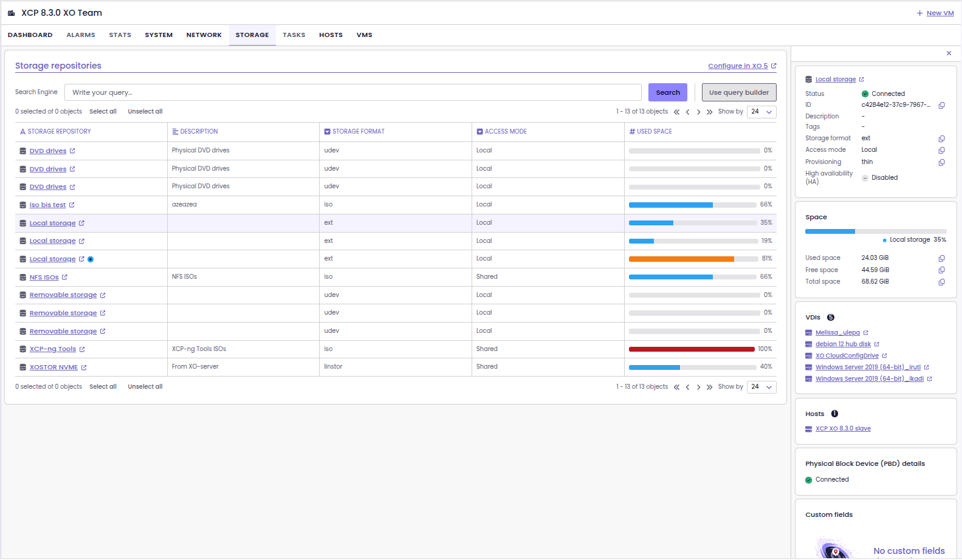Click the Select all option above table
The width and height of the screenshot is (962, 560).
pyautogui.click(x=103, y=112)
